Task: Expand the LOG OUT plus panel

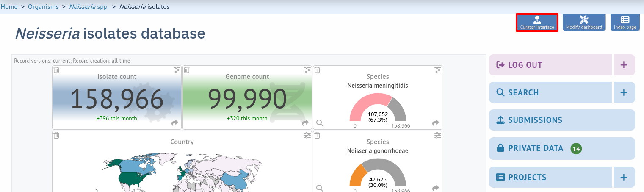Action: [x=624, y=65]
